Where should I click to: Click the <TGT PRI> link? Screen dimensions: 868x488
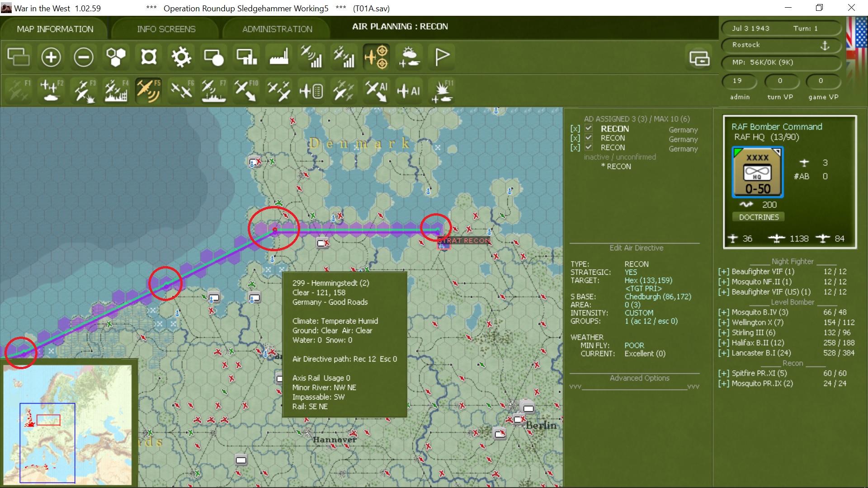pos(643,288)
